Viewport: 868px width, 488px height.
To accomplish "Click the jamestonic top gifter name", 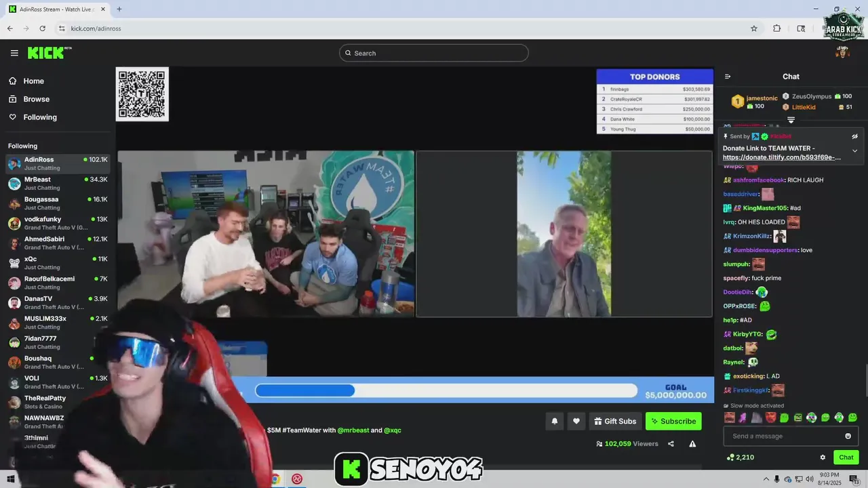I will point(762,98).
